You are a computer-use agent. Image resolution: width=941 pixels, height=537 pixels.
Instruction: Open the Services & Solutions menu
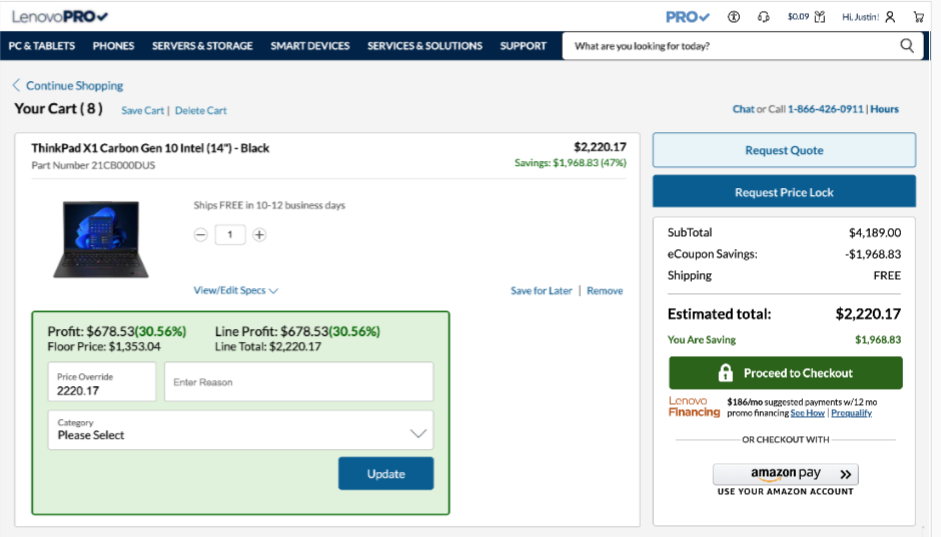point(425,46)
